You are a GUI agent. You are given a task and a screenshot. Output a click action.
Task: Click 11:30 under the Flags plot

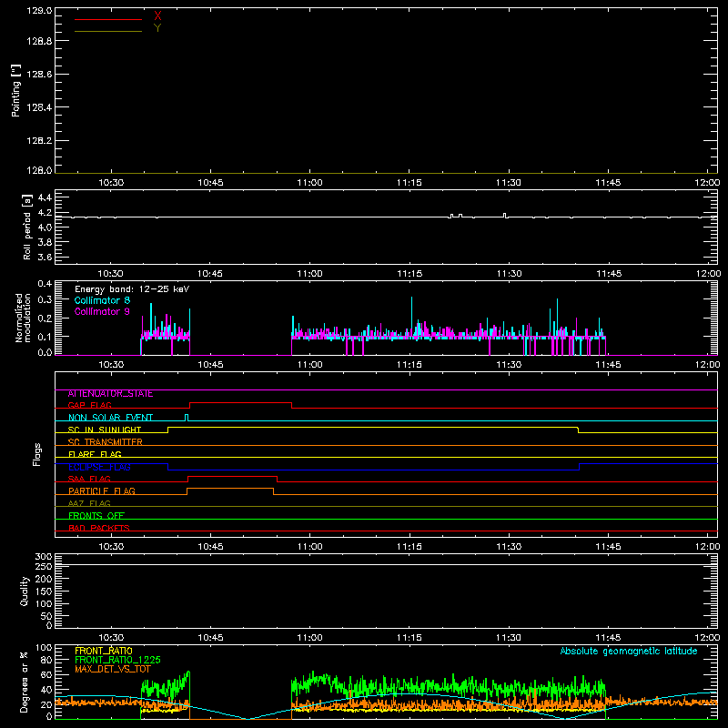[x=509, y=547]
